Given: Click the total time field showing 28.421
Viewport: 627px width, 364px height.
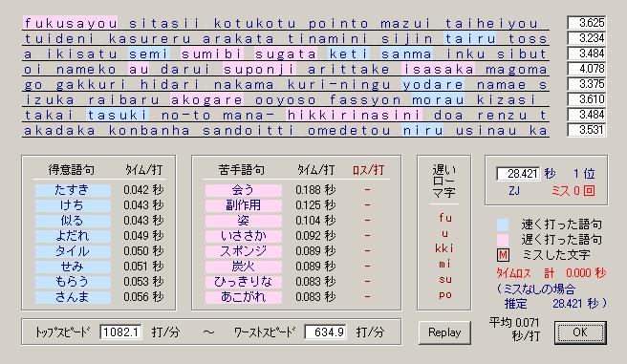Looking at the screenshot, I should coord(518,174).
